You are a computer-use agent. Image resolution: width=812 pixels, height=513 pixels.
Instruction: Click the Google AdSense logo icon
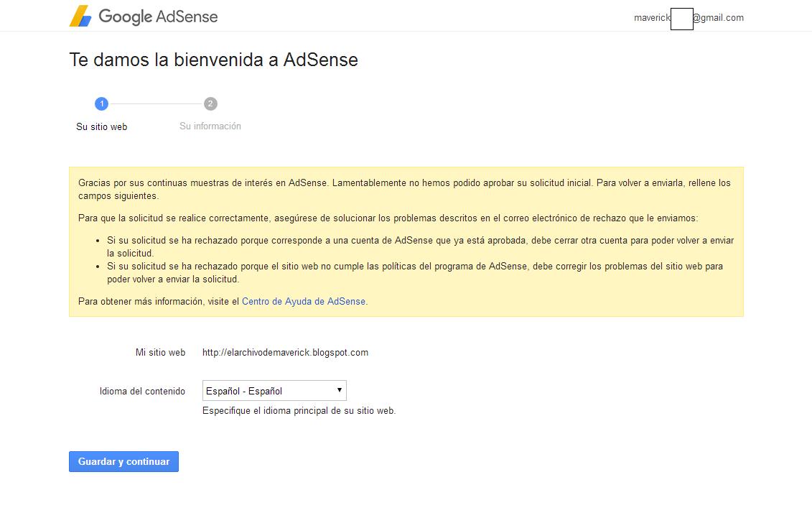click(80, 16)
